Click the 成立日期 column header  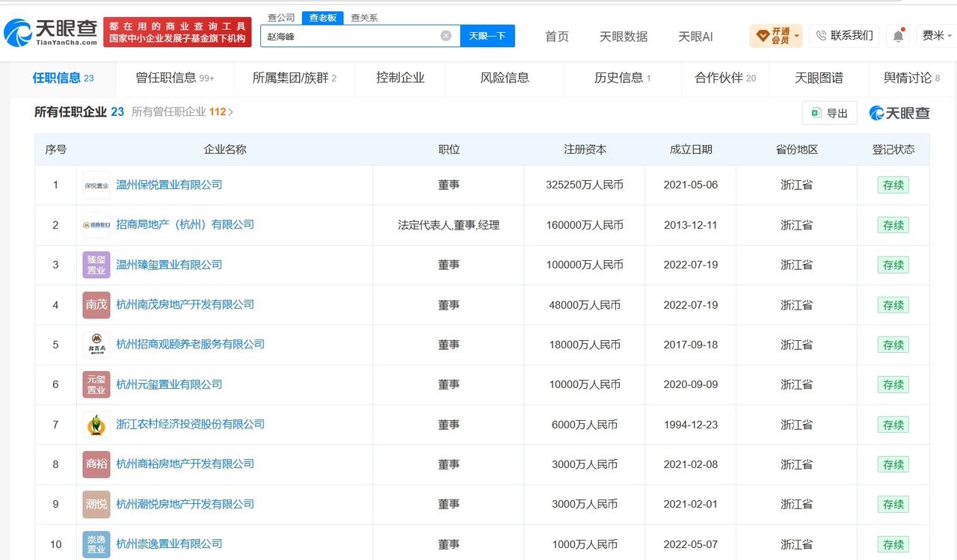tap(691, 150)
